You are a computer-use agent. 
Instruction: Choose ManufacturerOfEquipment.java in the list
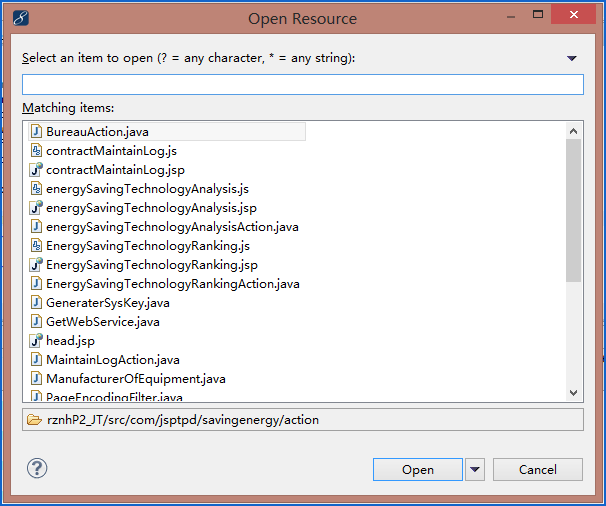click(135, 379)
